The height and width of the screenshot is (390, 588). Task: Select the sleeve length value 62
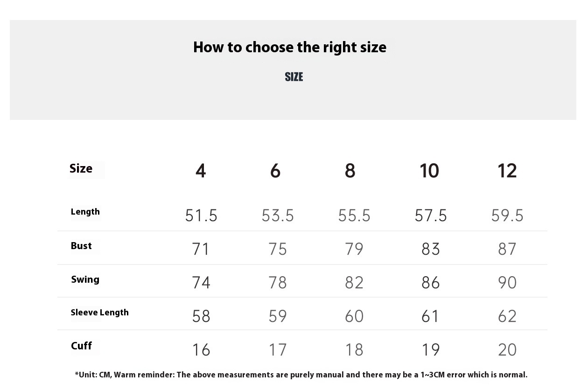(x=507, y=316)
